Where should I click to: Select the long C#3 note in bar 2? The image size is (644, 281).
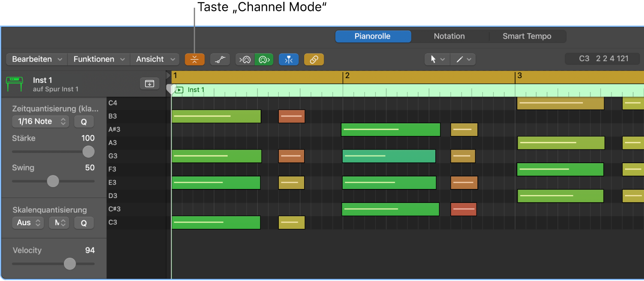click(x=390, y=209)
